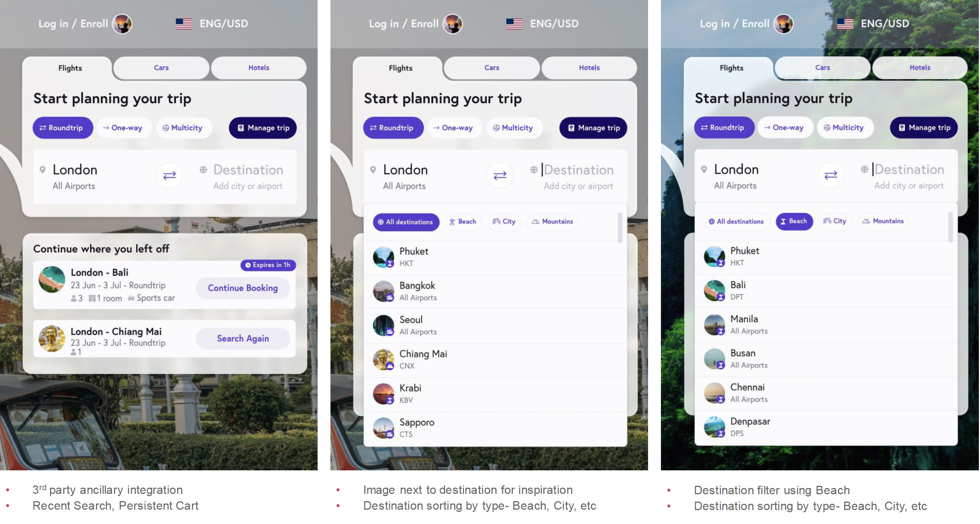Choose the Seoul city image icon

coord(383,325)
